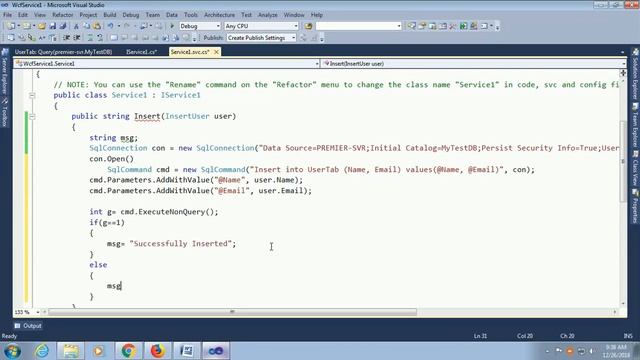The height and width of the screenshot is (360, 640).
Task: Expand the Insert(InsertUser user) member dropdown
Action: point(623,64)
